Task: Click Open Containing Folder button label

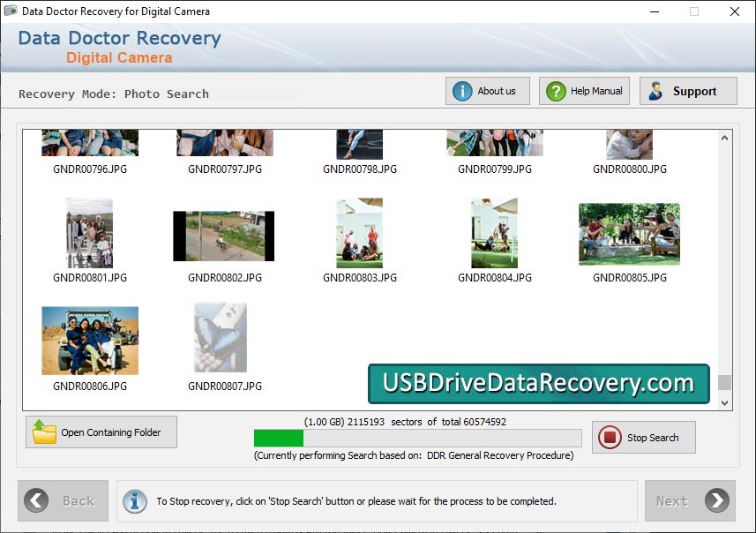Action: pos(111,432)
